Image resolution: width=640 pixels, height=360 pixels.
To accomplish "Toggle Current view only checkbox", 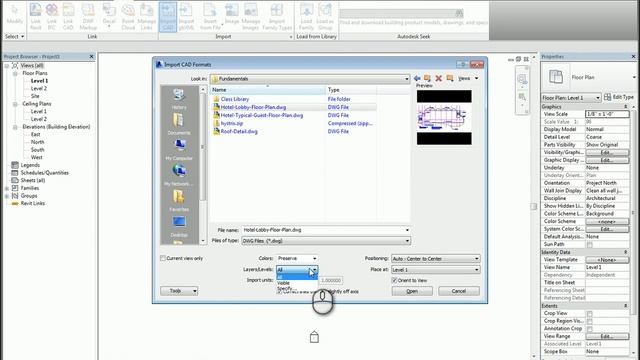I will [163, 258].
